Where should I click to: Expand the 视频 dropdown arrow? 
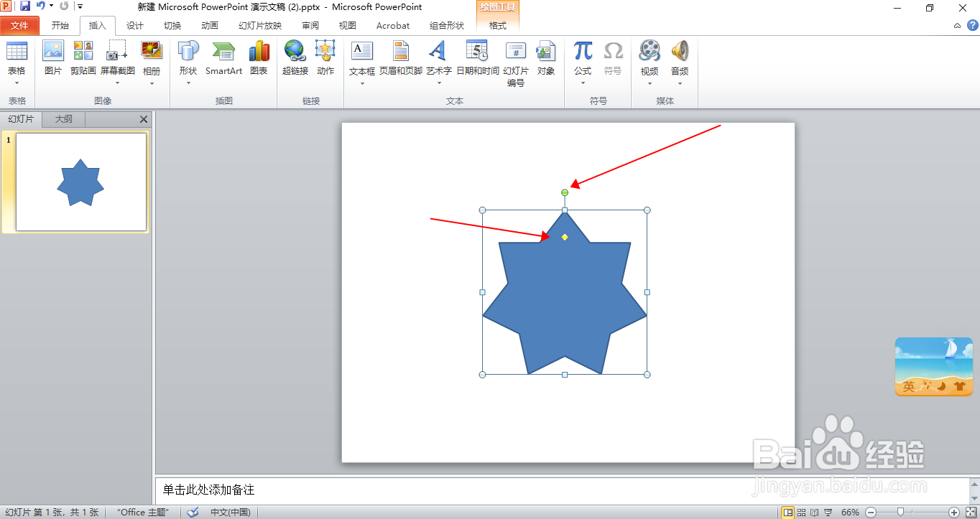click(x=650, y=83)
